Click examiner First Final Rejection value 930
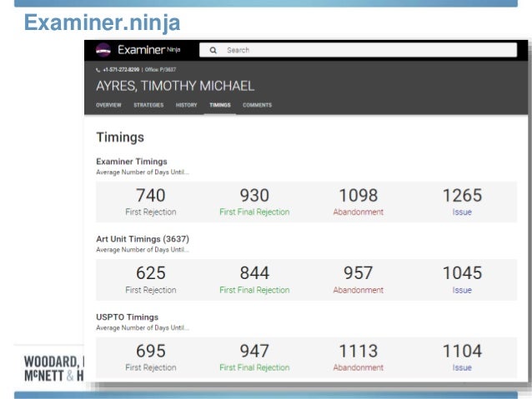Image resolution: width=532 pixels, height=399 pixels. (254, 196)
